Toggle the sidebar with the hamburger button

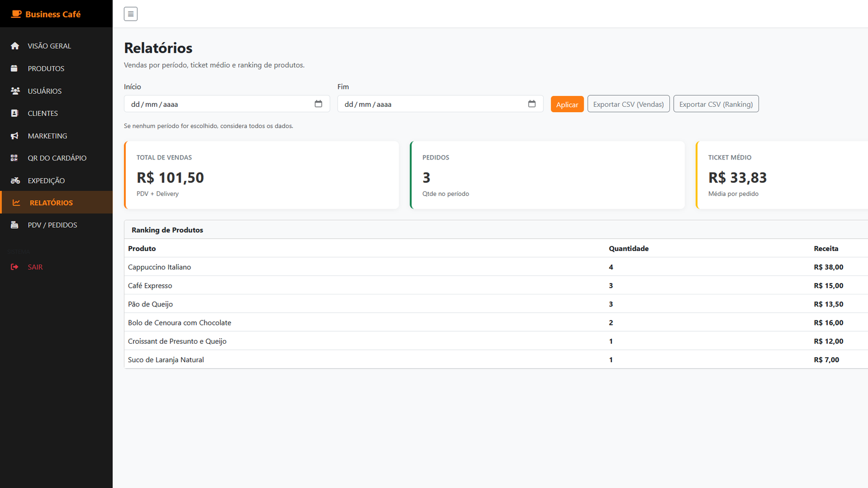click(130, 14)
